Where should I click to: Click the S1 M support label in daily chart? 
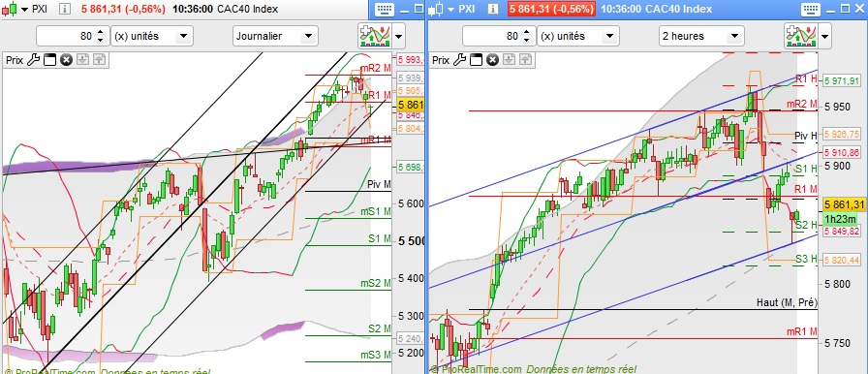click(x=380, y=238)
